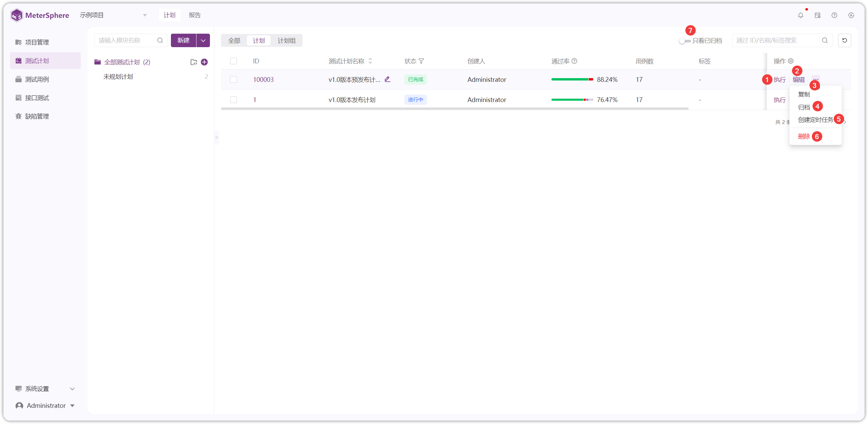Collapse the module tree panel handle

coord(217,137)
